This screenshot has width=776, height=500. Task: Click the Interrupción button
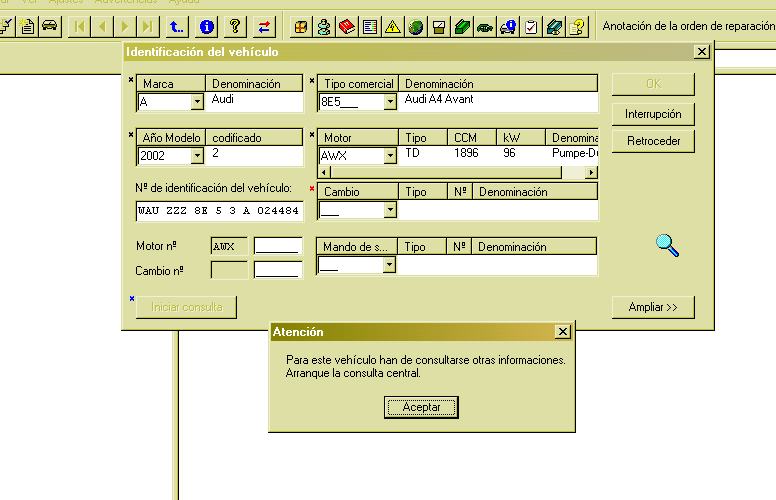[x=653, y=114]
